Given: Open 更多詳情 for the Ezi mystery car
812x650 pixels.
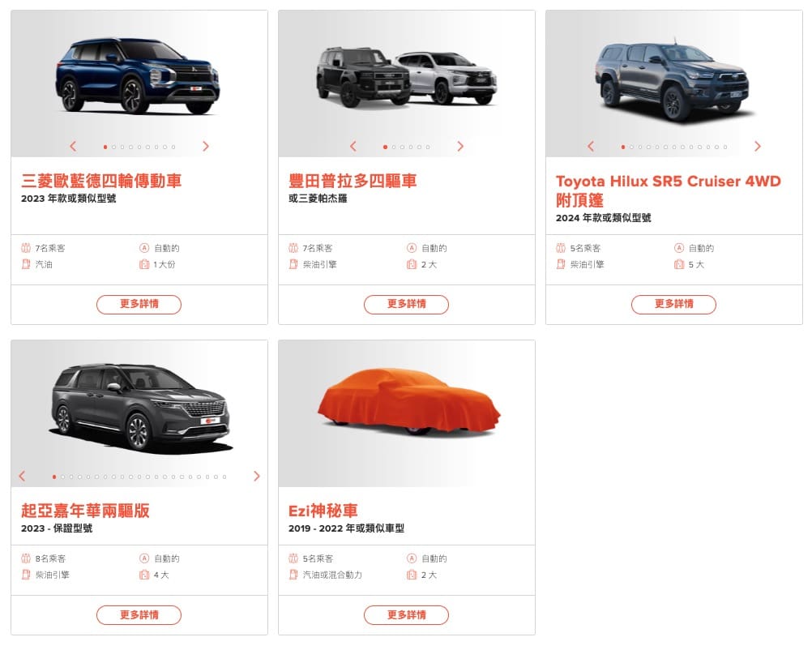Looking at the screenshot, I should click(x=406, y=615).
